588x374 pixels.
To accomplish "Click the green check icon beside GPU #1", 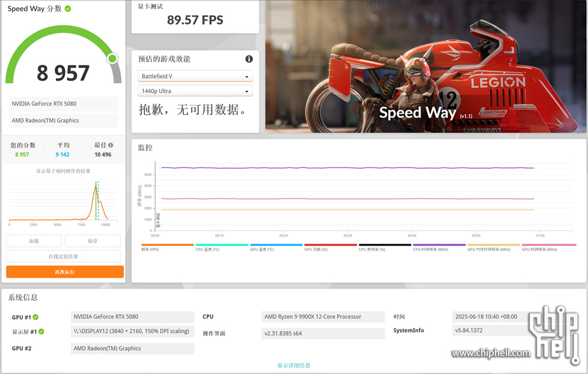I will [35, 317].
